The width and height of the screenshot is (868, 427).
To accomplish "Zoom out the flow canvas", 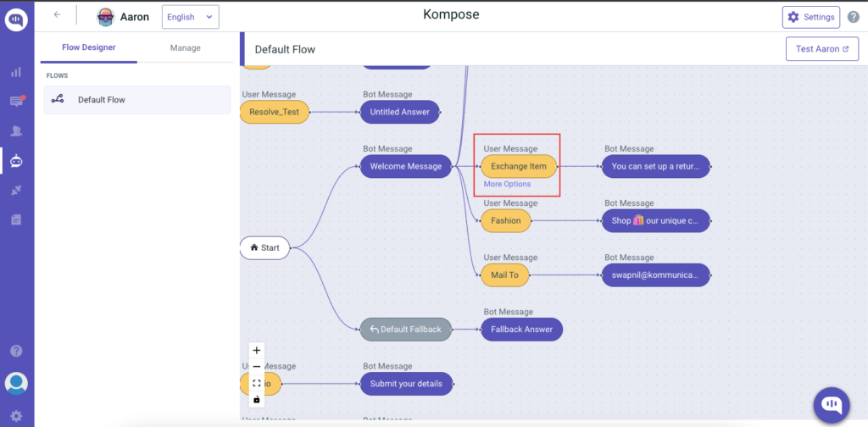I will point(256,367).
